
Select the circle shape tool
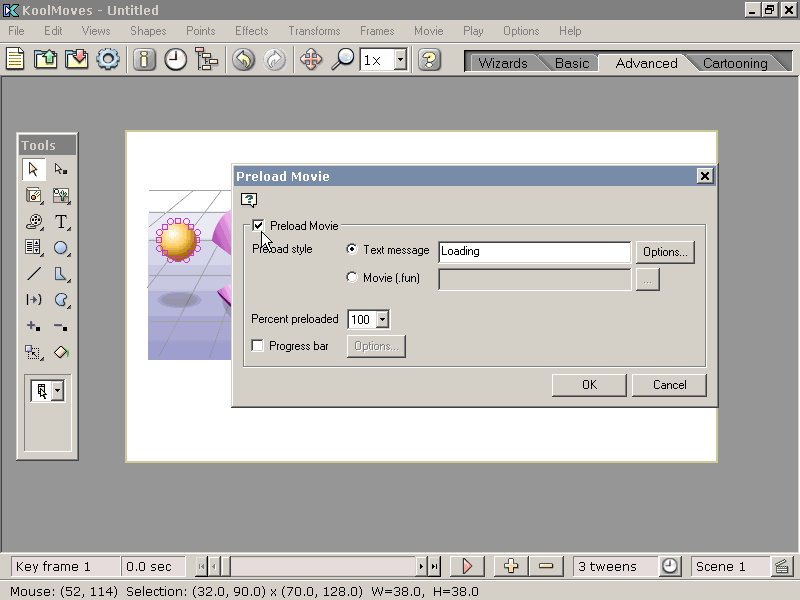61,248
